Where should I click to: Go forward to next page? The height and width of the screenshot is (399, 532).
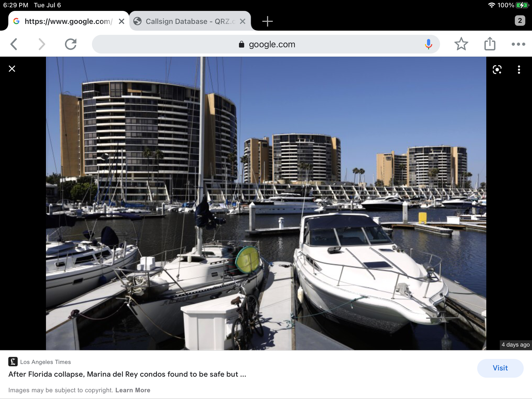42,44
